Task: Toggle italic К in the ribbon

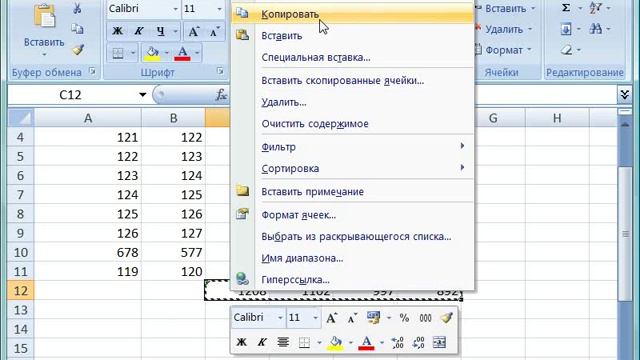Action: (139, 31)
